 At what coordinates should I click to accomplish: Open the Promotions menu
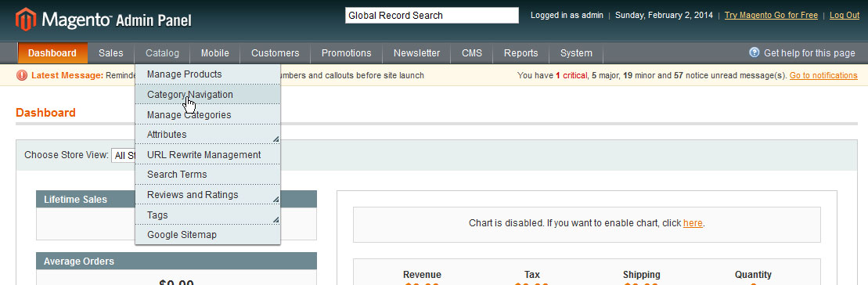347,53
